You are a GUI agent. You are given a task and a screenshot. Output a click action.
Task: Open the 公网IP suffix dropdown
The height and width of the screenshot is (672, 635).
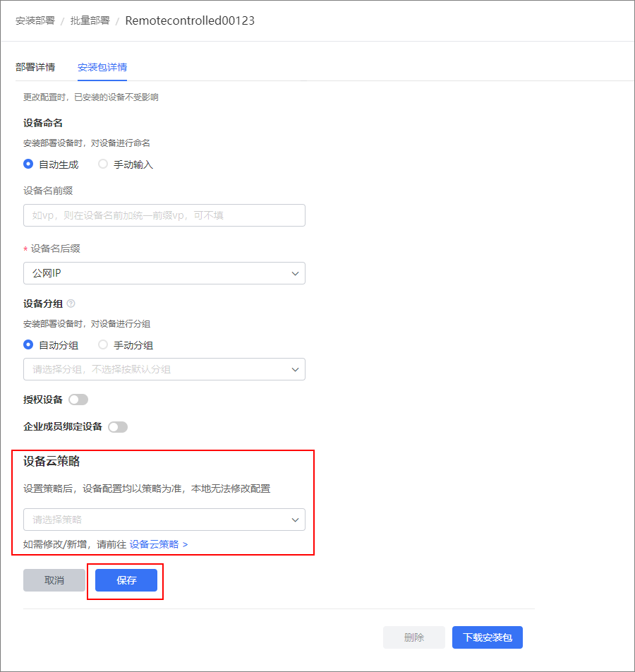pyautogui.click(x=164, y=273)
